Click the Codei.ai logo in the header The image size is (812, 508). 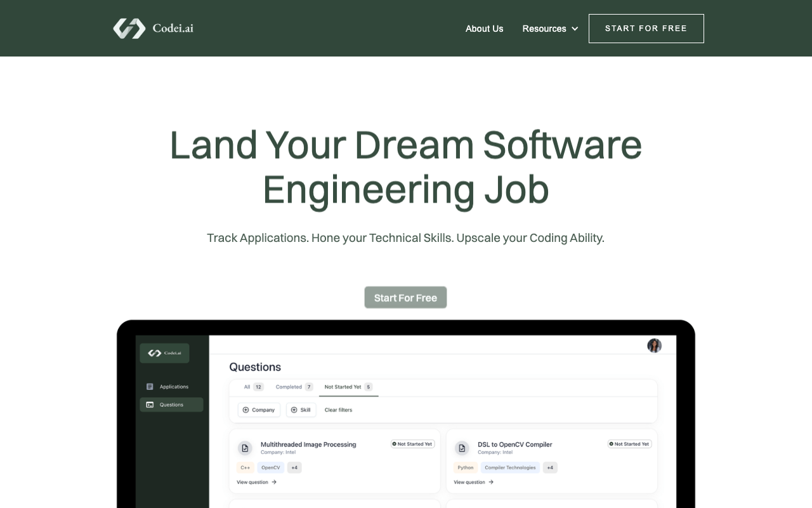153,28
